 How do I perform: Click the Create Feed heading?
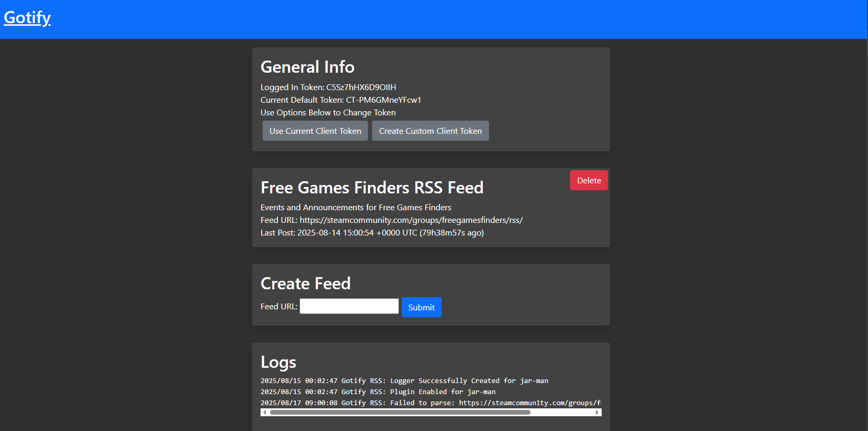(x=305, y=283)
